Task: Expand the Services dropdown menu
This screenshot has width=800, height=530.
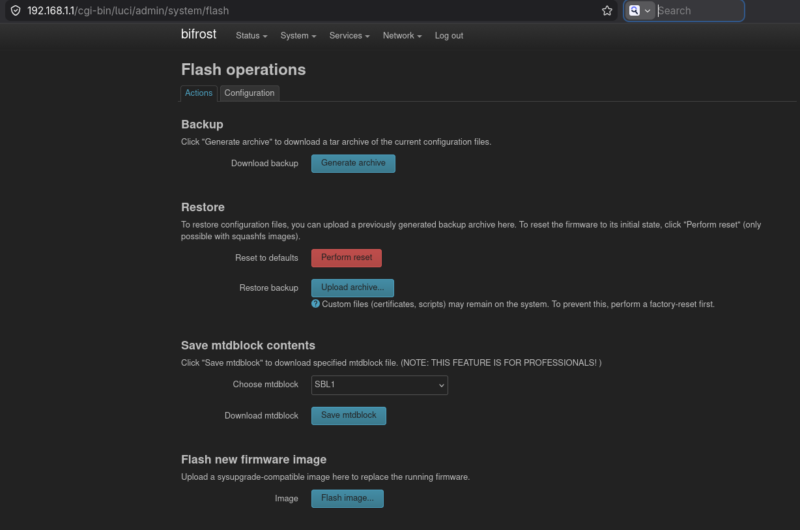Action: click(349, 36)
